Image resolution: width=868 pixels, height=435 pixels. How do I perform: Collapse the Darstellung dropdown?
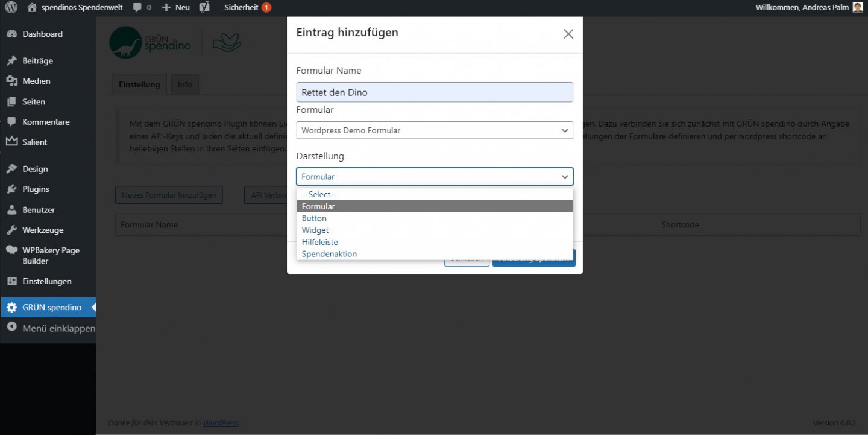click(x=434, y=177)
